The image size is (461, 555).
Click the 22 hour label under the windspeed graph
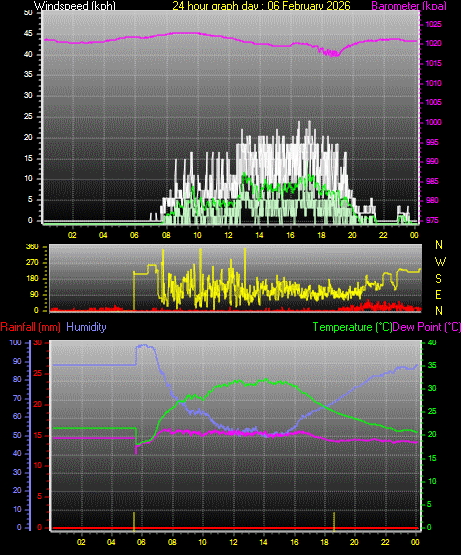click(383, 235)
